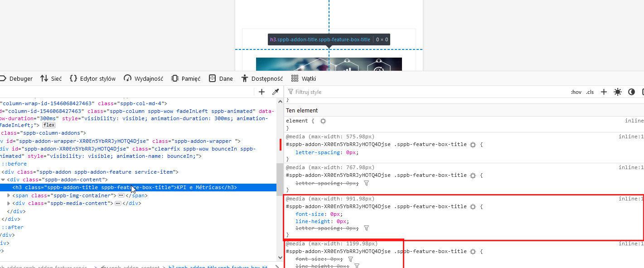Open the Dostępność panel
The image size is (644, 268).
262,78
